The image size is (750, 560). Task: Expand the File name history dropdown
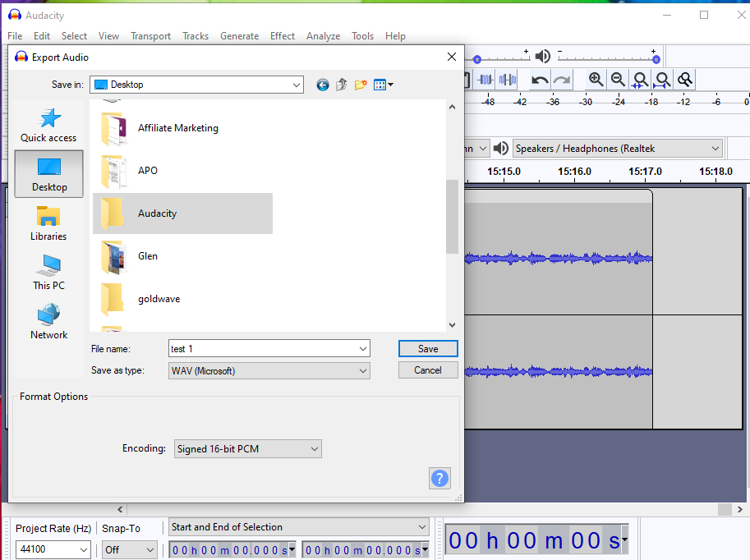(363, 349)
